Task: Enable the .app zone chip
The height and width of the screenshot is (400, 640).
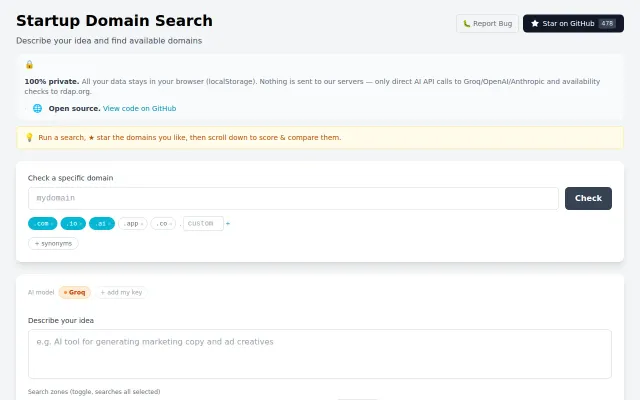Action: [133, 224]
